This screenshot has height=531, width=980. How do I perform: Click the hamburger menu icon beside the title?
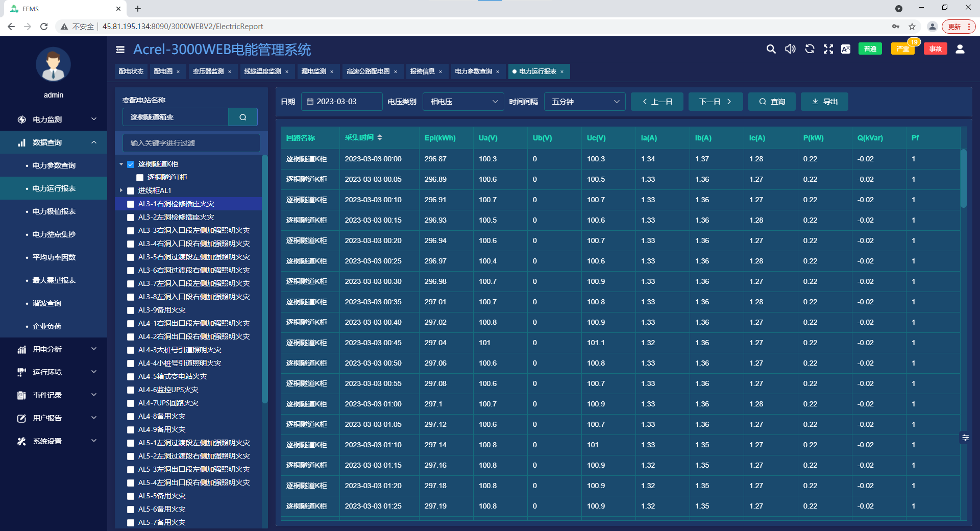click(120, 50)
